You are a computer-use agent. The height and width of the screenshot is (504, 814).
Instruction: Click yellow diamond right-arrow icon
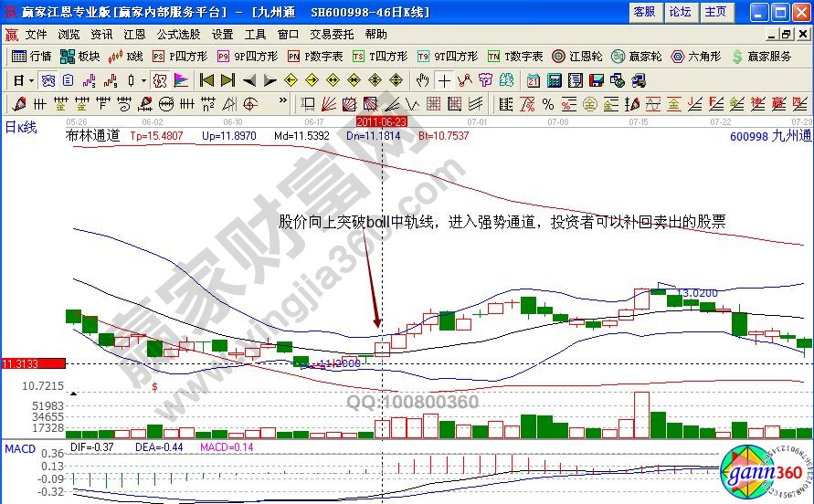coord(312,80)
